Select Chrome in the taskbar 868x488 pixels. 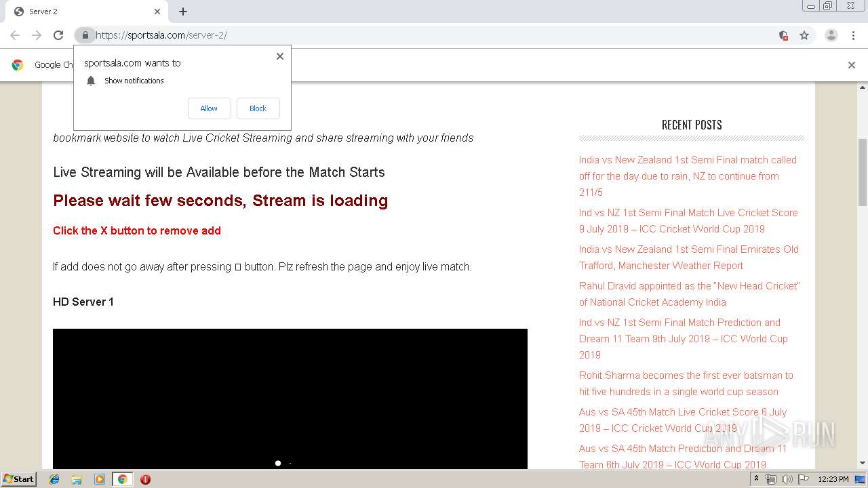pos(123,479)
